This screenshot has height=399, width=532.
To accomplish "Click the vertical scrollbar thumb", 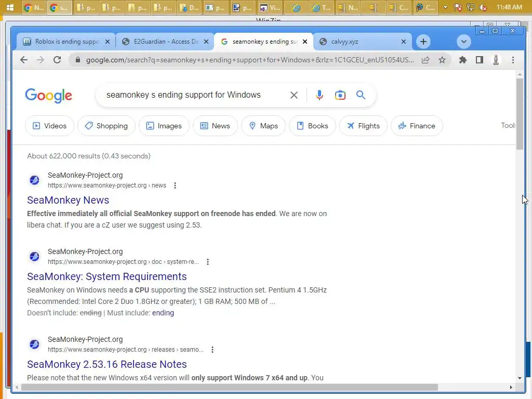I will click(520, 114).
